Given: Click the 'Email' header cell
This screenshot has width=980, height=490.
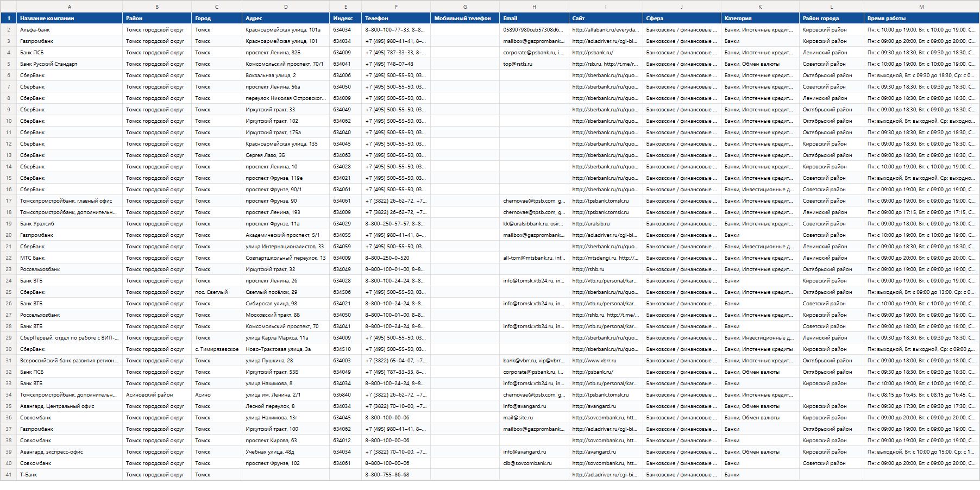Looking at the screenshot, I should 535,18.
